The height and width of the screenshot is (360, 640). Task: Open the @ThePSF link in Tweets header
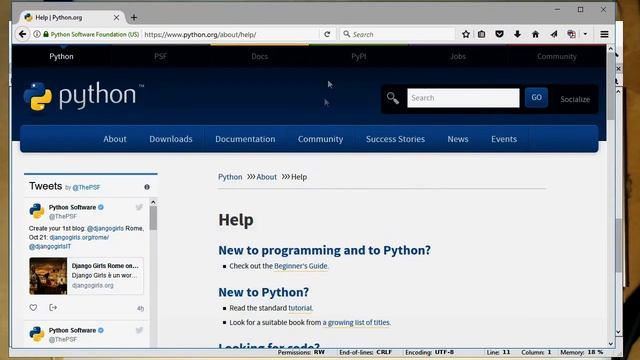[86, 187]
